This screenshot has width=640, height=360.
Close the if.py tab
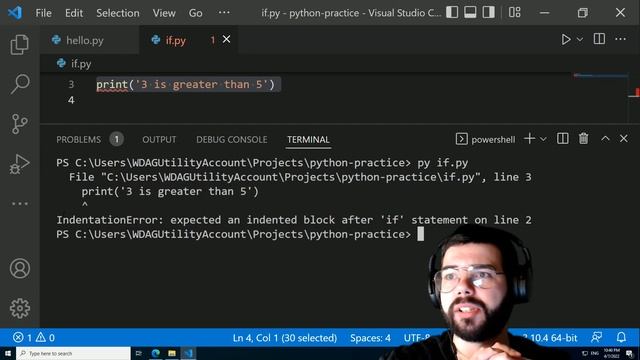click(227, 39)
